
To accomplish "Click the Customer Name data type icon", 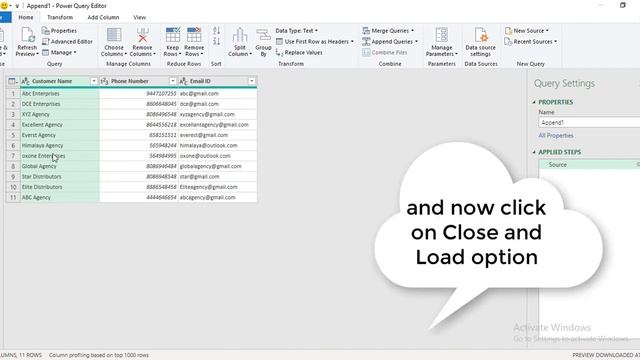I will (x=25, y=81).
